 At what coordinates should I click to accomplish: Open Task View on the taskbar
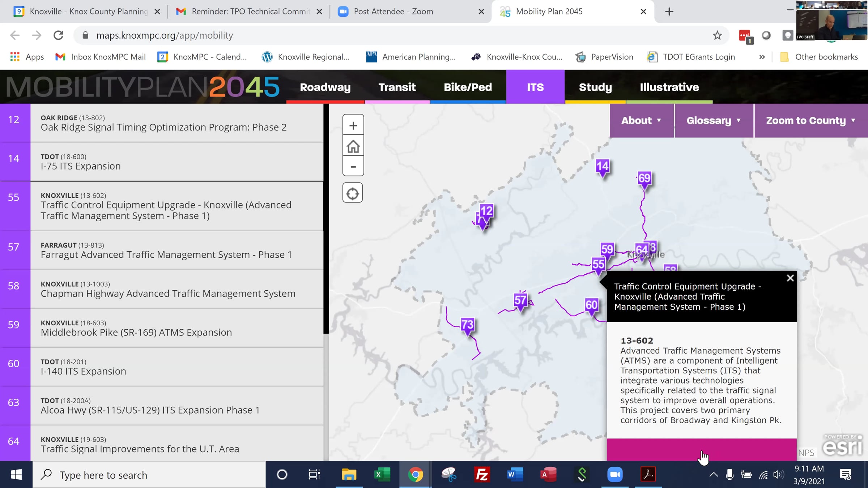point(314,475)
